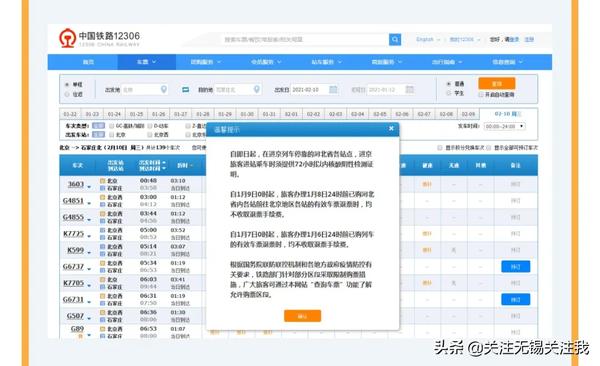Select the 往返 round-trip radio button
Image resolution: width=600 pixels, height=366 pixels.
[67, 94]
